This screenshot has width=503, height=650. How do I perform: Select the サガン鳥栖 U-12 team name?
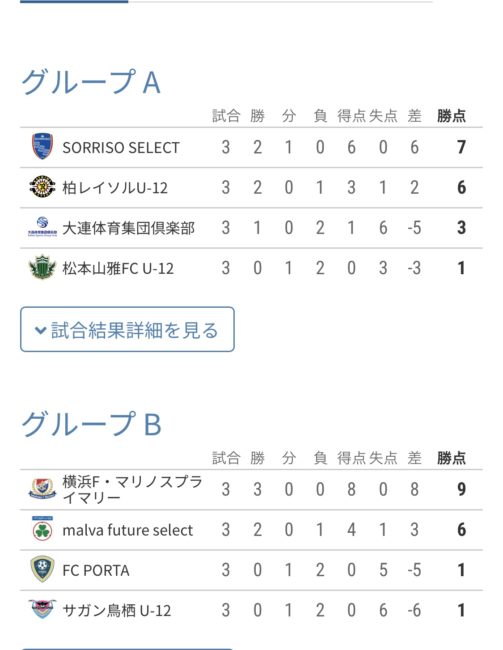pyautogui.click(x=117, y=610)
